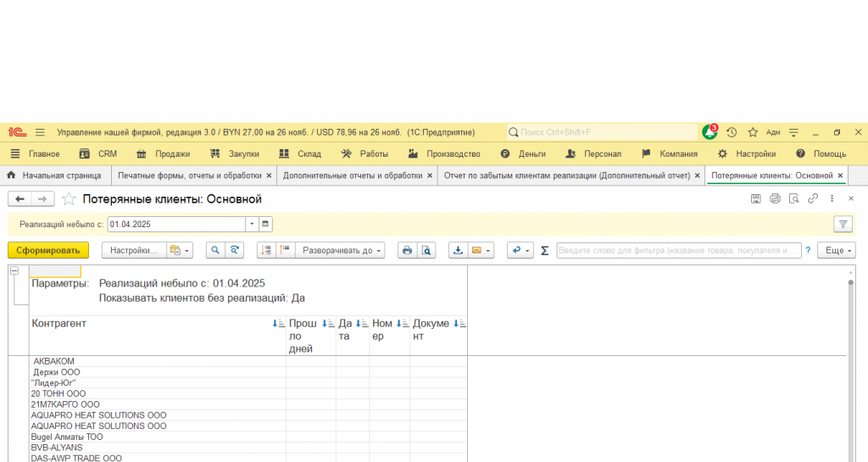Screen dimensions: 868x462
Task: Copy link with chain icon
Action: tap(813, 198)
